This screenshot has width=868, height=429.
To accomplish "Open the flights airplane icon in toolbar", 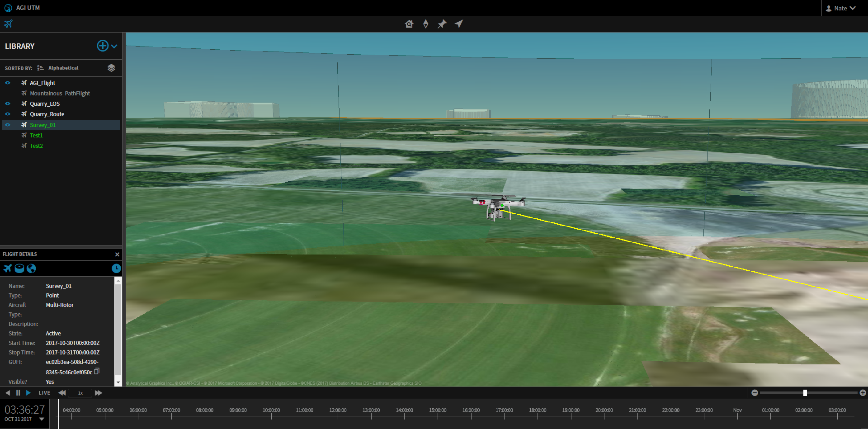I will pyautogui.click(x=9, y=24).
